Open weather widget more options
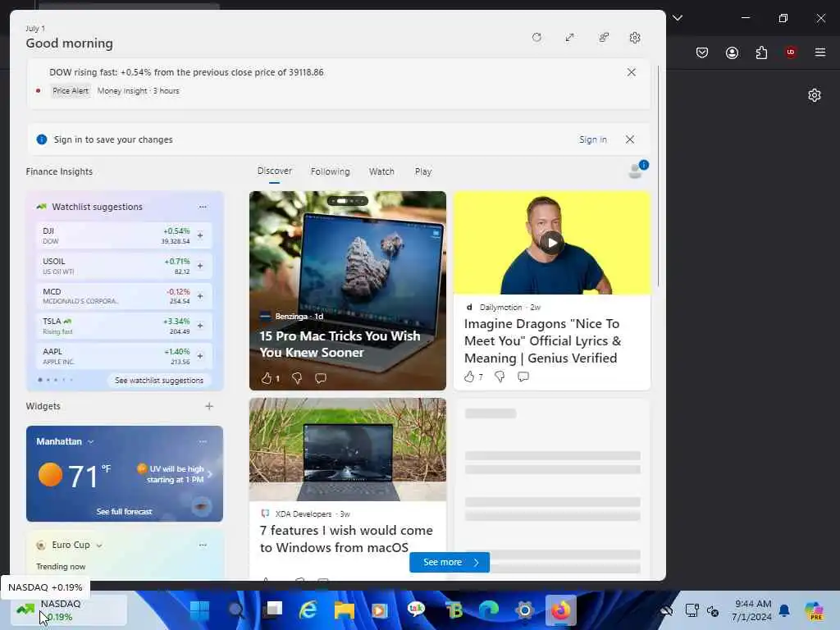Viewport: 840px width, 630px height. click(x=203, y=441)
